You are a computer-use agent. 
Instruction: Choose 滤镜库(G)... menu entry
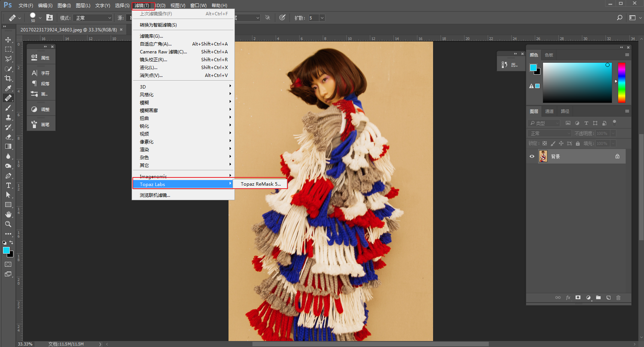pyautogui.click(x=183, y=36)
